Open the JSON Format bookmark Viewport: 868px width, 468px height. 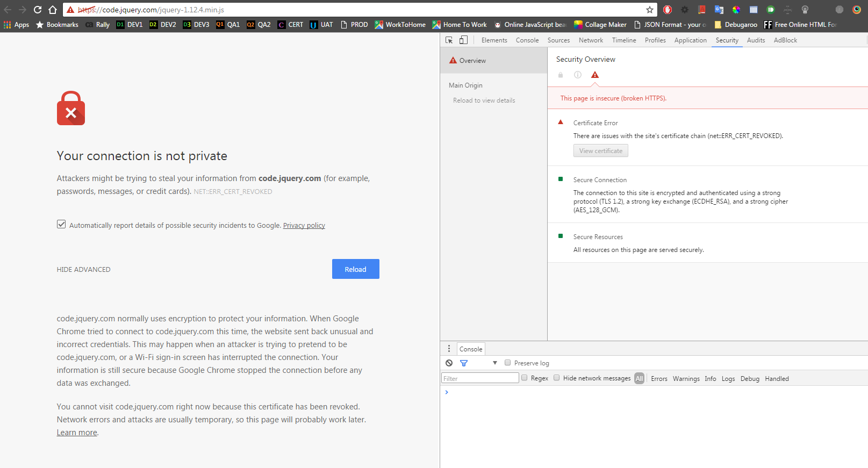coord(671,25)
